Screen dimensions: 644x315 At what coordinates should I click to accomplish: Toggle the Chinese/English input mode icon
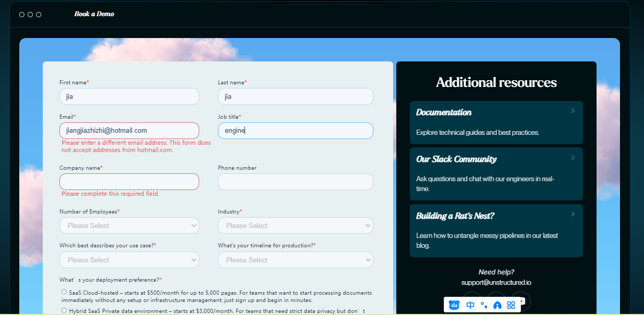[x=470, y=305]
